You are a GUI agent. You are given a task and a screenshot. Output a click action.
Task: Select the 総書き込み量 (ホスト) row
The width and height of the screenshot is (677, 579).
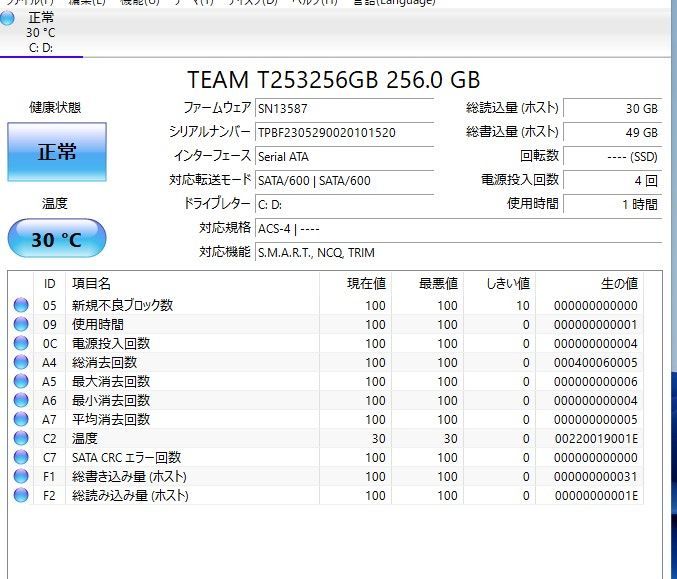point(326,476)
